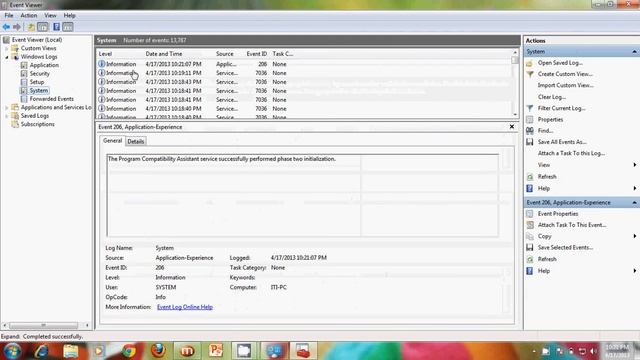
Task: Click the blue Help toolbar icon
Action: [56, 27]
